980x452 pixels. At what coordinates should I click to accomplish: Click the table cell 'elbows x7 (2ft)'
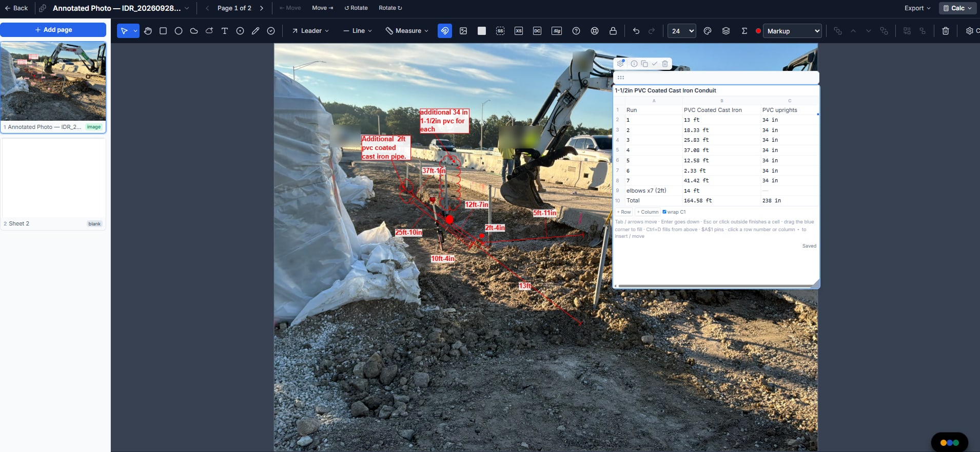653,191
